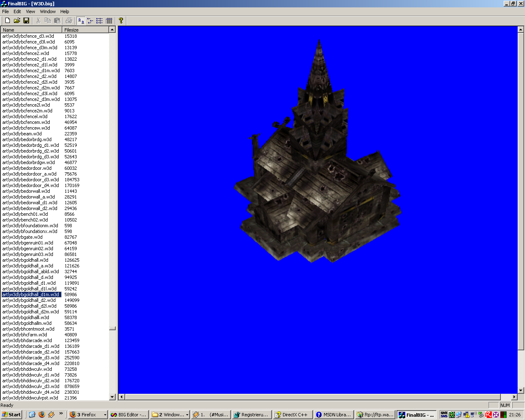Select art\w3d\rbfoundationm.w3d entry
Screen dimensions: 525x420
(x=30, y=226)
